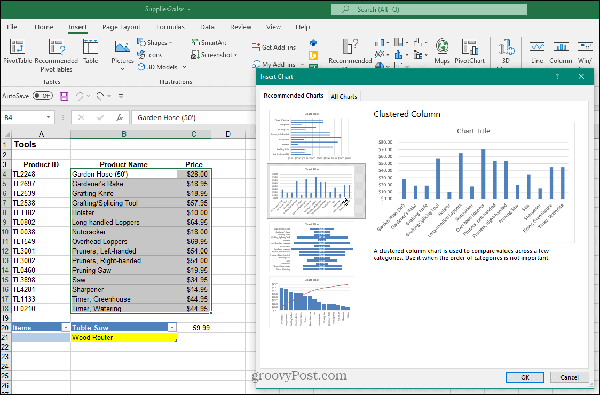Screen dimensions: 600x395
Task: Toggle the AutoSave switch
Action: [x=42, y=96]
